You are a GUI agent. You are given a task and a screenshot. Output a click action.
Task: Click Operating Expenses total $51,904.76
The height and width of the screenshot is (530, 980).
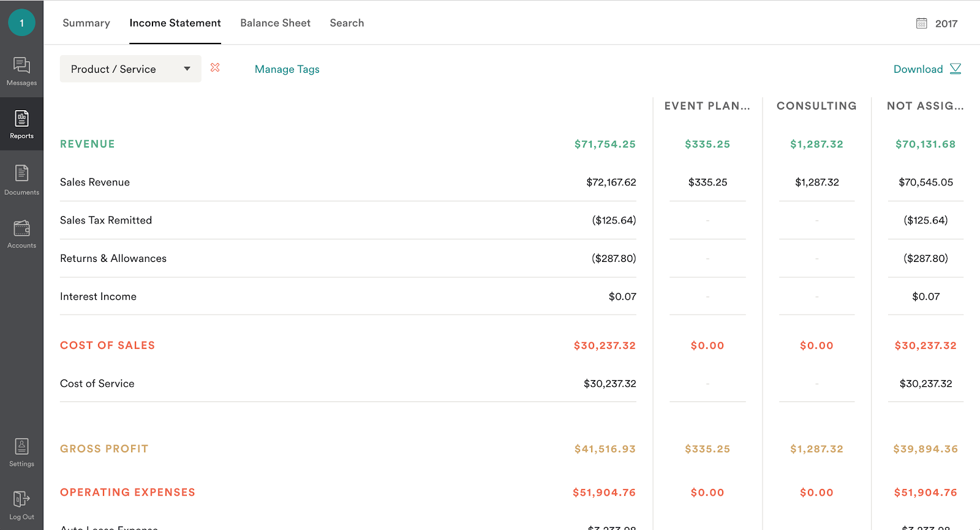coord(604,492)
